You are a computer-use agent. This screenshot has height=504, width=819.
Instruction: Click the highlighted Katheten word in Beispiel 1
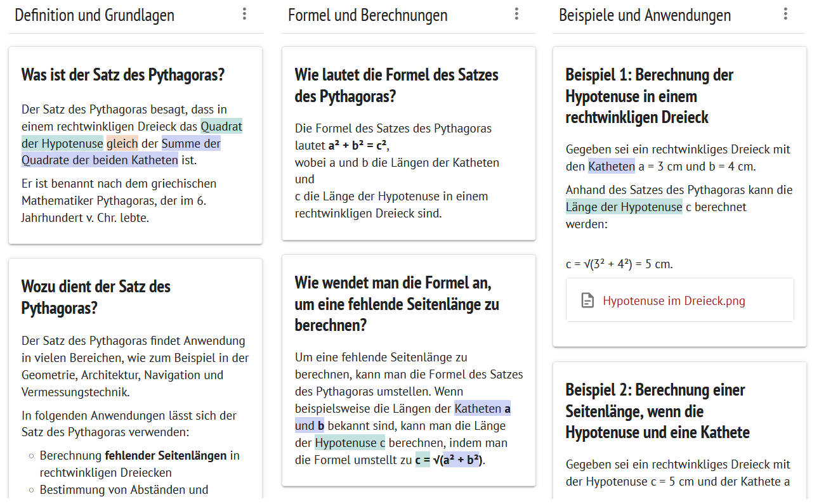(x=612, y=167)
